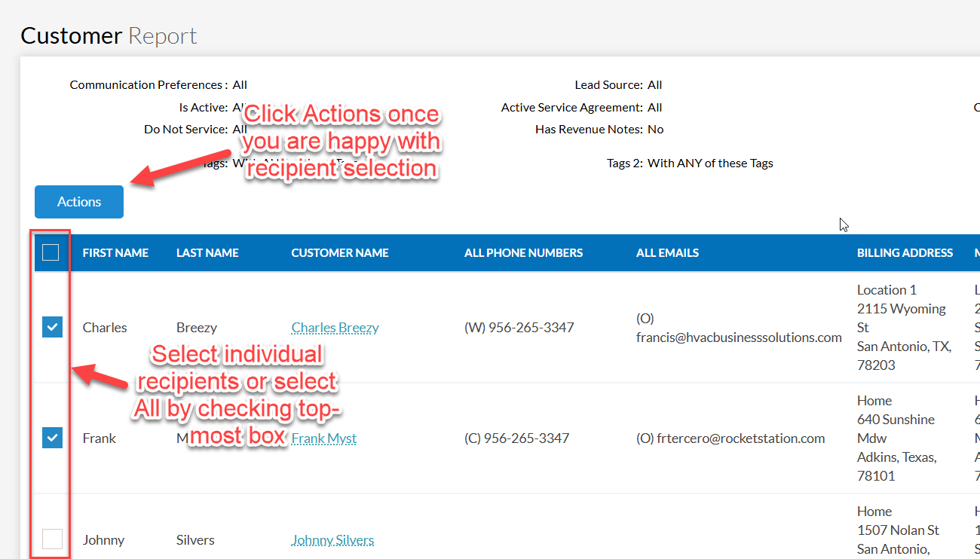Click Charles's work phone number cell

click(x=519, y=328)
